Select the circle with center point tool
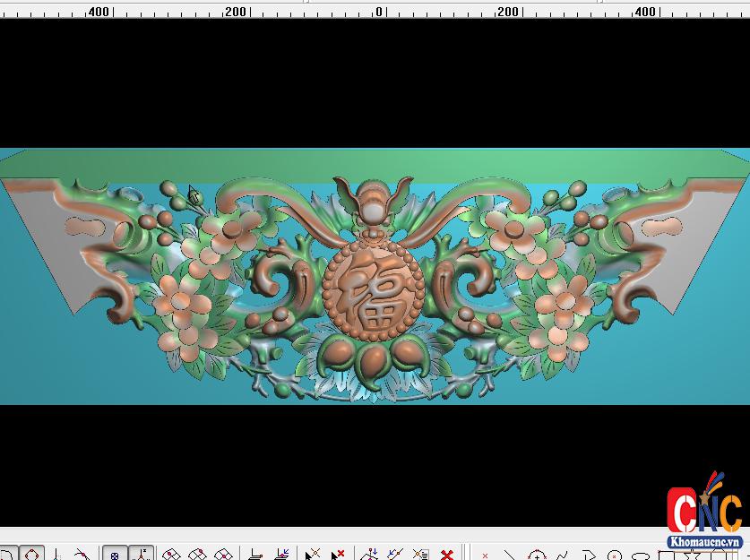The height and width of the screenshot is (560, 750). 536,555
